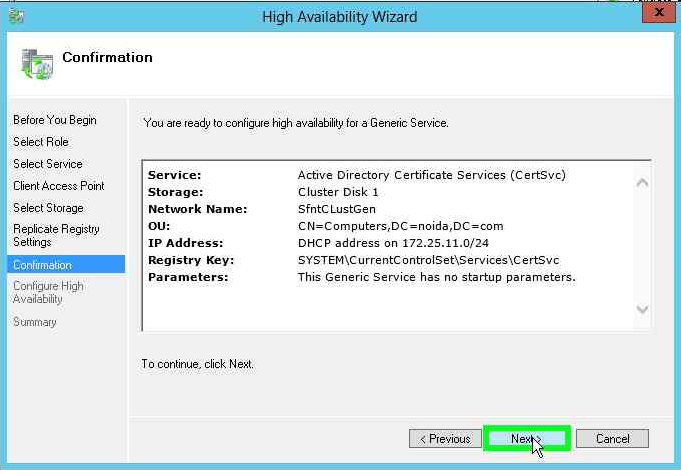The image size is (681, 470).
Task: Click the 'SYSTEM\CurrentControlSet\Services\CertSvc' registry key
Action: tap(428, 260)
